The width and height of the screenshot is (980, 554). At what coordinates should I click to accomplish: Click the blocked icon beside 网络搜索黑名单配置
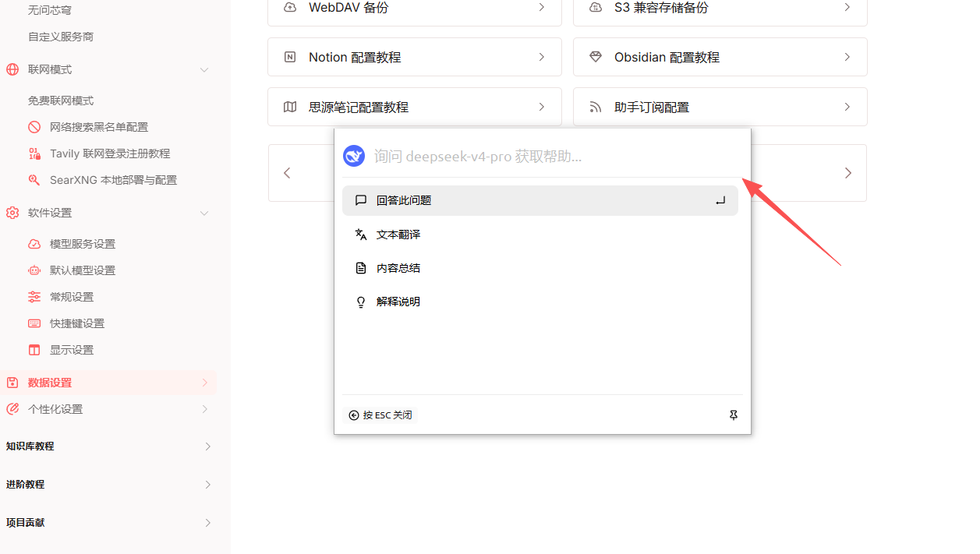tap(34, 127)
